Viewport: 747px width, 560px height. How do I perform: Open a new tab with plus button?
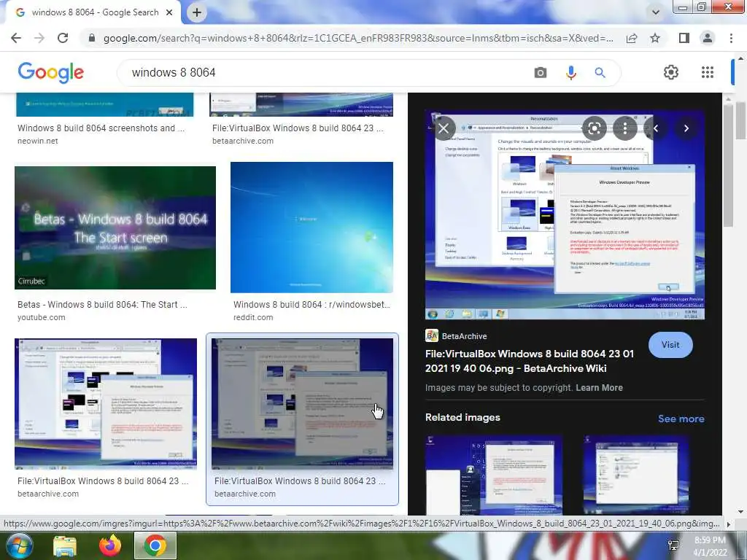click(x=197, y=12)
